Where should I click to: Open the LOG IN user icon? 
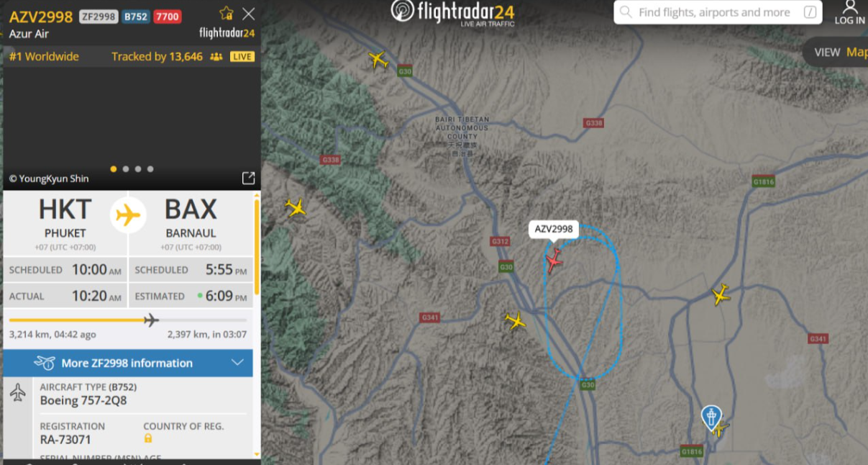pyautogui.click(x=849, y=13)
